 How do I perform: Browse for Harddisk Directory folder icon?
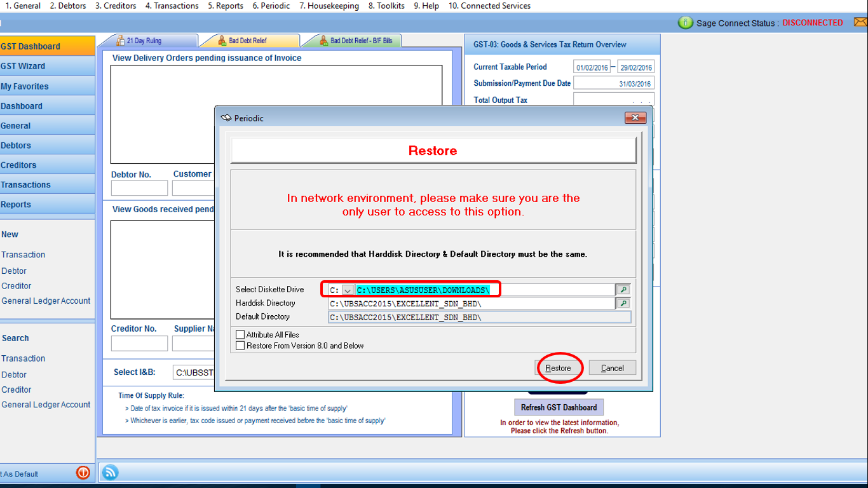pyautogui.click(x=623, y=304)
